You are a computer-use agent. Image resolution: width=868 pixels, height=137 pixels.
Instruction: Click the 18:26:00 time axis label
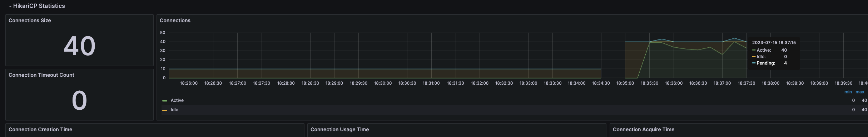189,83
